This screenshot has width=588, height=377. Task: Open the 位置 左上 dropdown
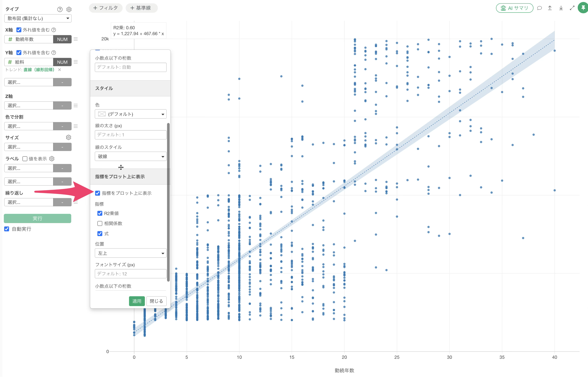coord(131,253)
